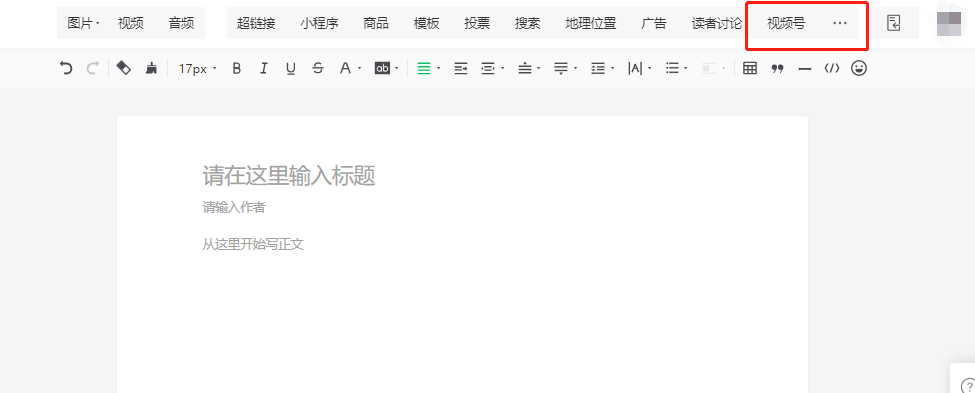Screen dimensions: 975x393
Task: Insert a code block
Action: click(831, 68)
